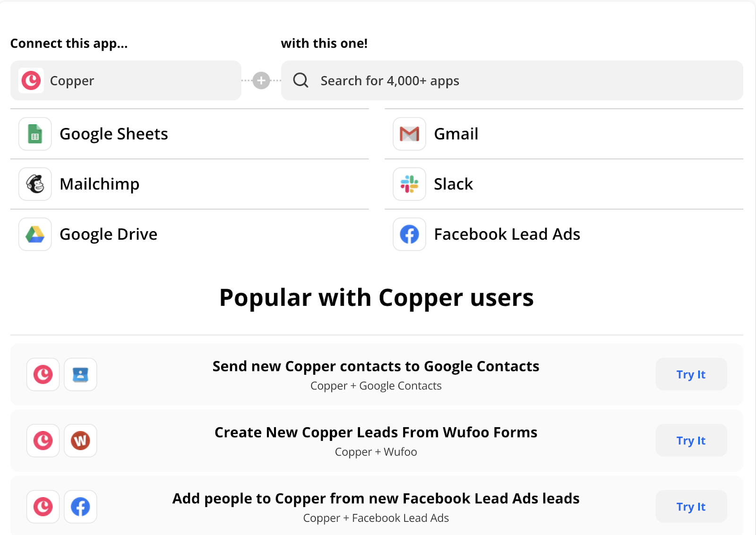Select the Google Sheets icon
Viewport: 756px width, 535px height.
tap(35, 134)
